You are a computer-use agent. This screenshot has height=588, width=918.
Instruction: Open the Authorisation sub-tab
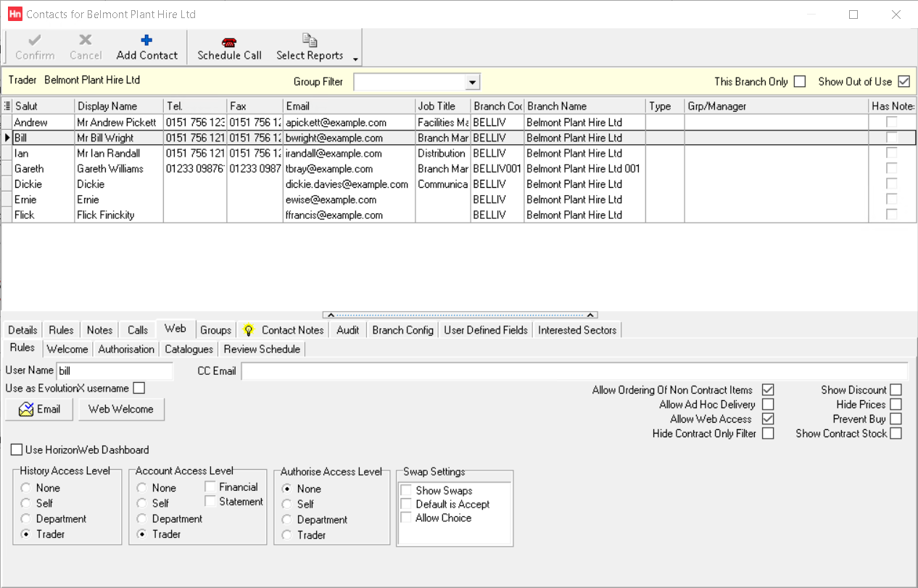[126, 349]
